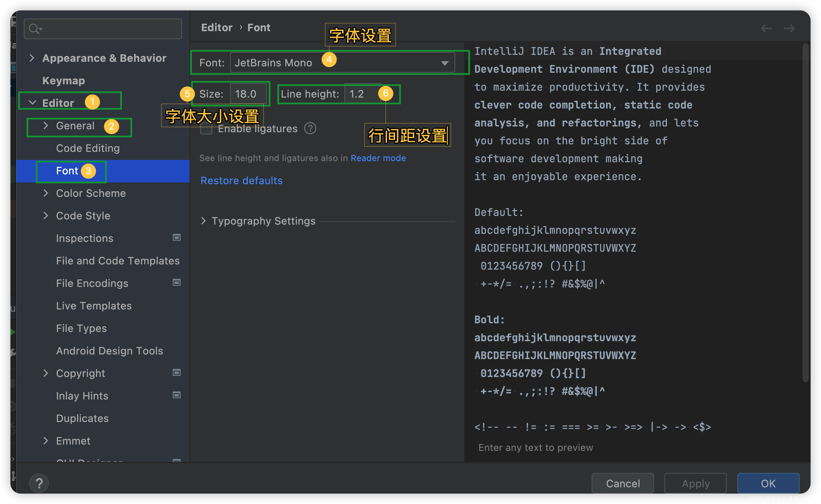Open the Font family dropdown
The image size is (821, 504).
[446, 62]
